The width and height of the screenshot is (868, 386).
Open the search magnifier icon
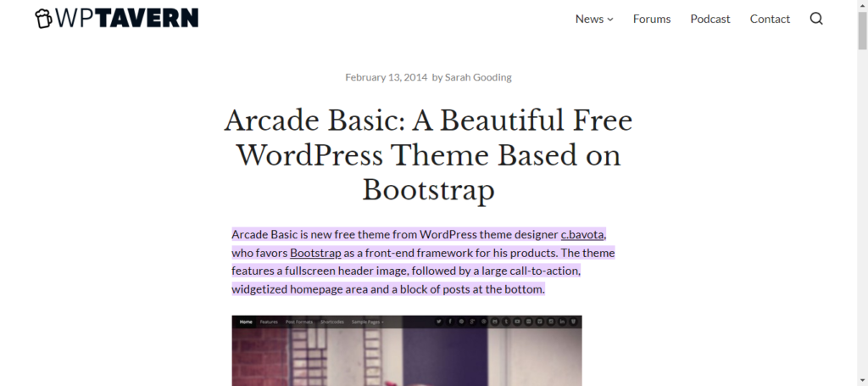(816, 19)
